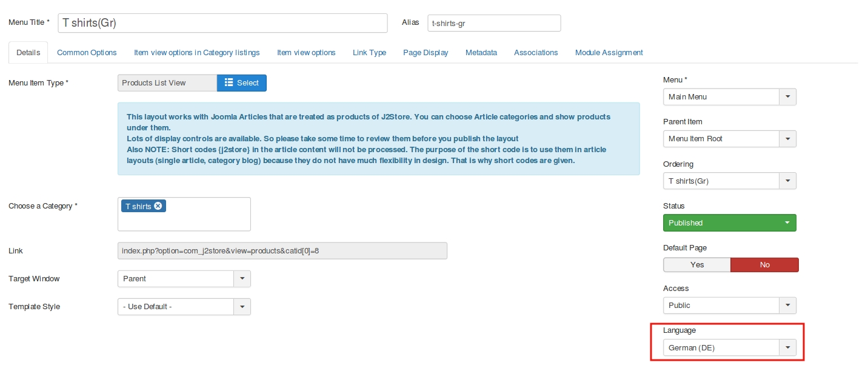
Task: Expand the Target Window dropdown
Action: tap(184, 279)
